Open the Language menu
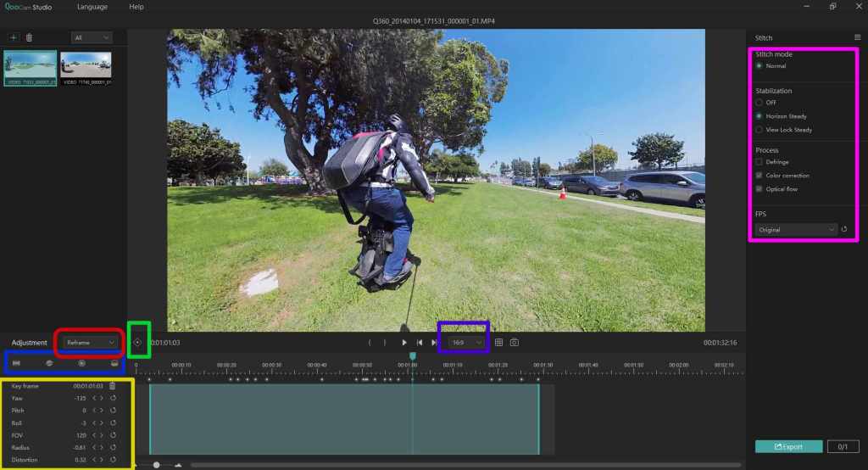Image resolution: width=868 pixels, height=470 pixels. coord(92,7)
